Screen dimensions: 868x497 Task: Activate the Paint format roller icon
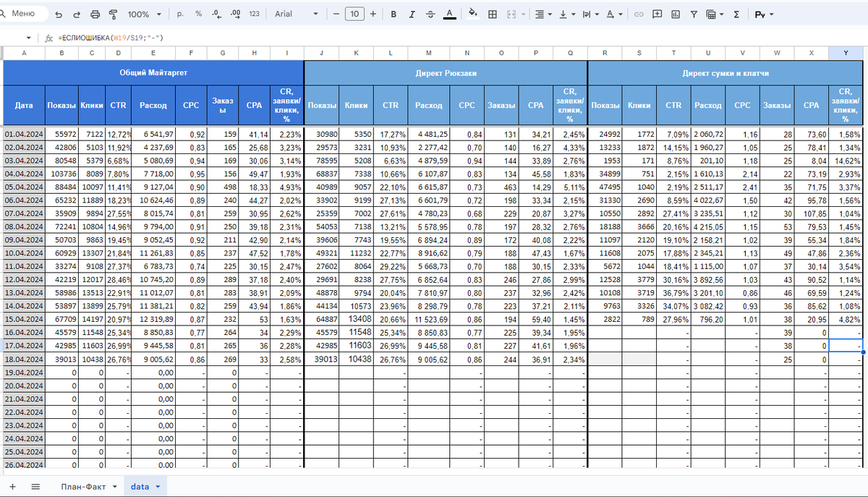(114, 14)
